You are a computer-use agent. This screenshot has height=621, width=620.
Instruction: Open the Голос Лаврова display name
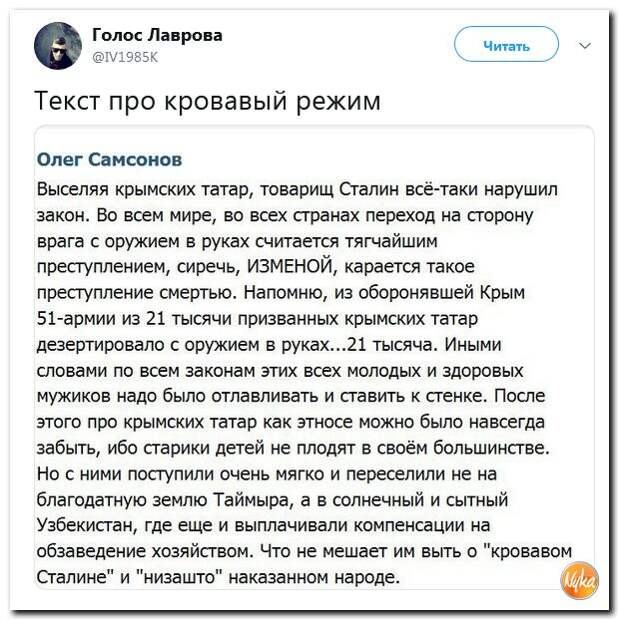(x=157, y=36)
